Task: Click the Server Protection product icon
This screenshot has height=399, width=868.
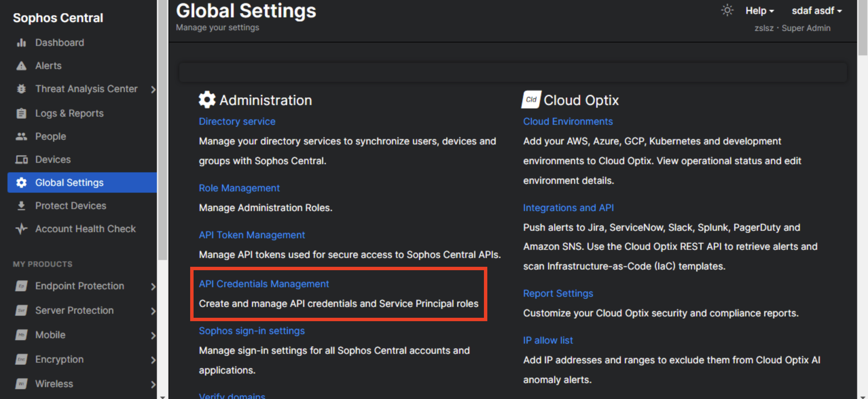Action: click(21, 311)
